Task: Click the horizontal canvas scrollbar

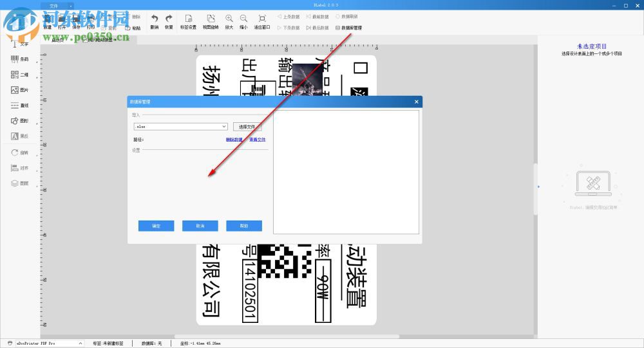Action: coord(287,336)
